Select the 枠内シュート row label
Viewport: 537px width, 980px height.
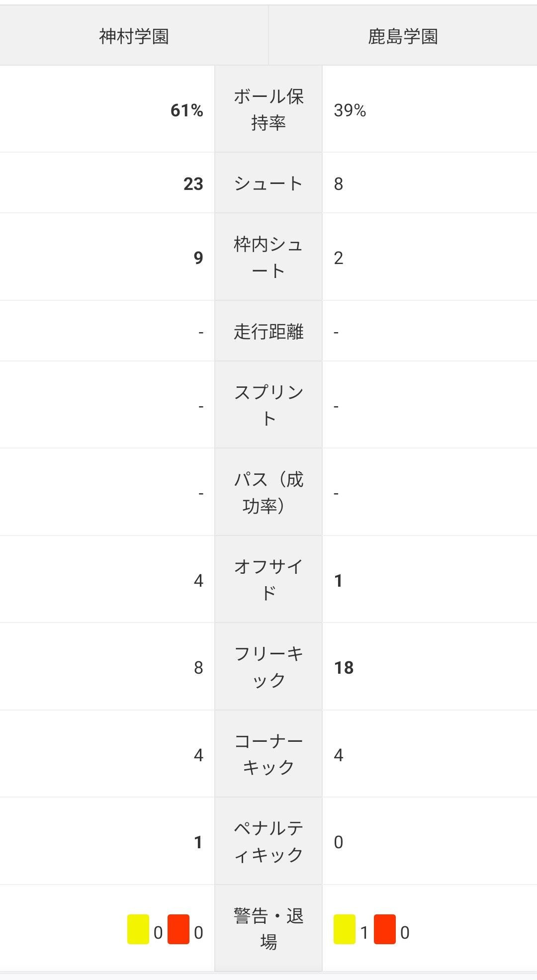point(268,257)
